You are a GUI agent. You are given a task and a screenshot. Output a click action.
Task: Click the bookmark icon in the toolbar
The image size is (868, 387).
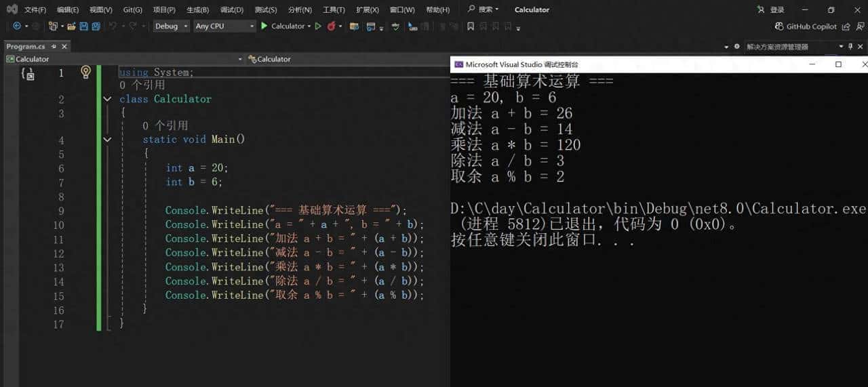[x=471, y=26]
